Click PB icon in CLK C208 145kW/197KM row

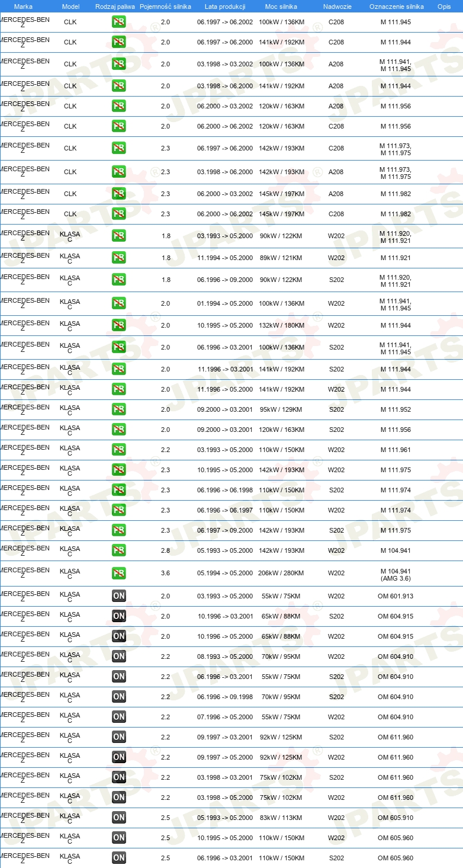(119, 214)
